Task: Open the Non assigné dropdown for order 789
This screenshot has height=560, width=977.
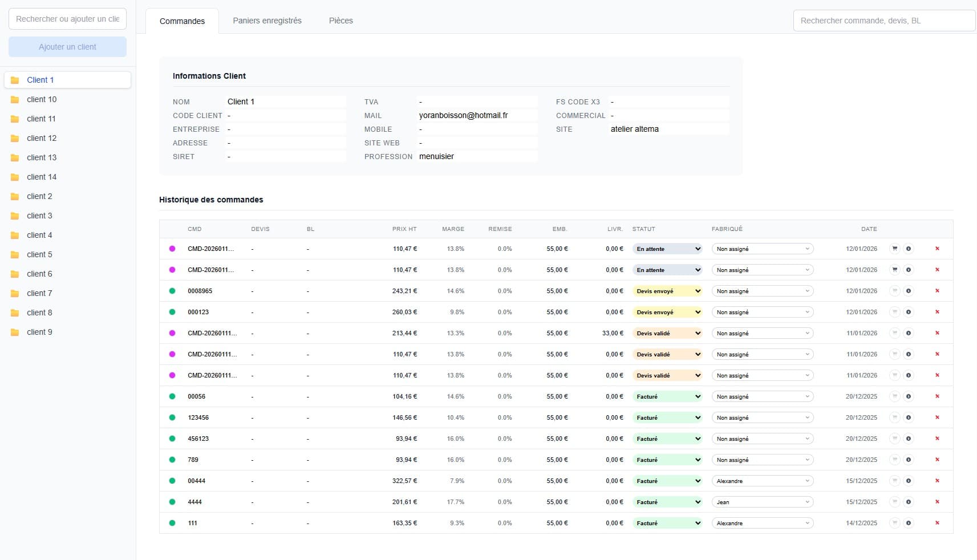Action: pos(763,460)
